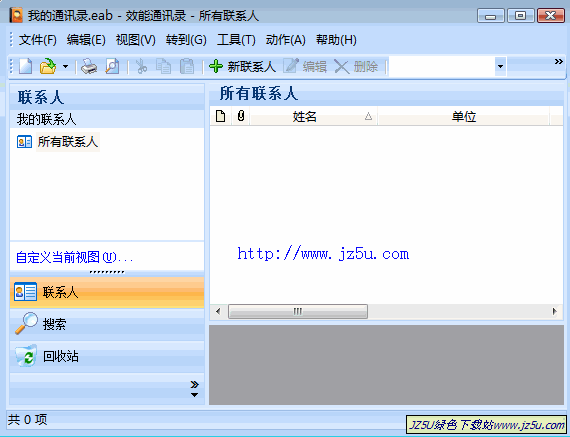Viewport: 570px width, 437px height.
Task: Open the 动作(A) menu
Action: 286,40
